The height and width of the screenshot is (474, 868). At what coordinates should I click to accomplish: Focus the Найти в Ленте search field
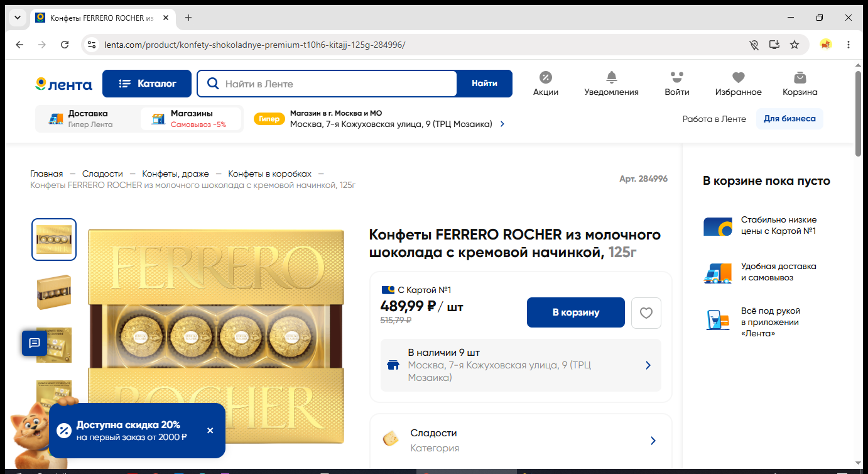point(327,84)
